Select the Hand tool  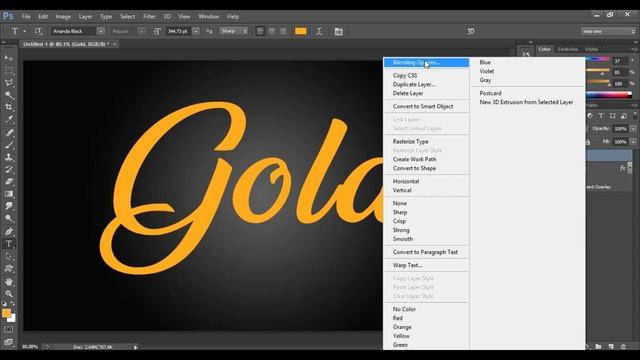pyautogui.click(x=9, y=282)
